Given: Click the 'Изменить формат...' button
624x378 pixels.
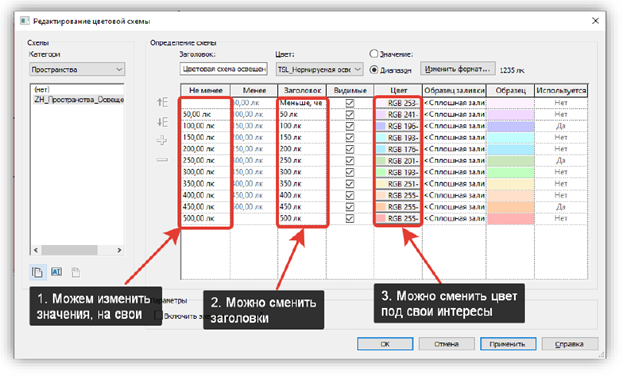Looking at the screenshot, I should click(458, 69).
